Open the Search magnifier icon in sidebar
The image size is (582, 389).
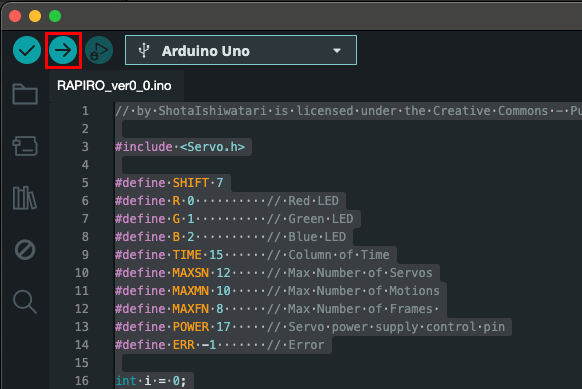pos(25,302)
